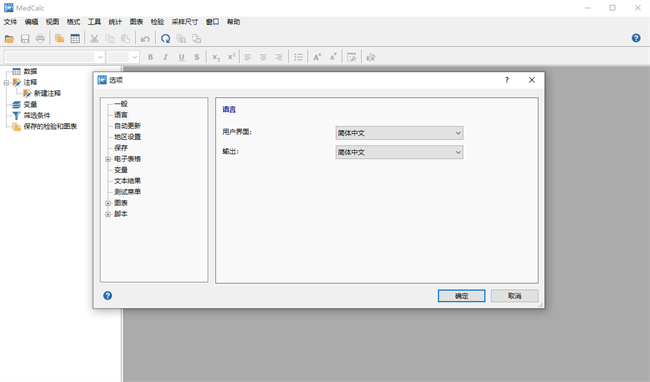Click the Cut scissors icon
This screenshot has width=650, height=382.
point(95,39)
